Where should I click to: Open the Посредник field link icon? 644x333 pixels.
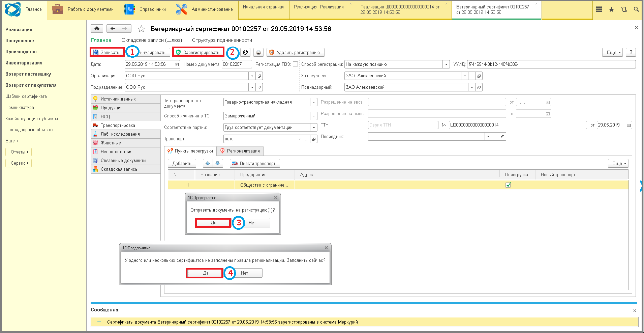tap(502, 137)
